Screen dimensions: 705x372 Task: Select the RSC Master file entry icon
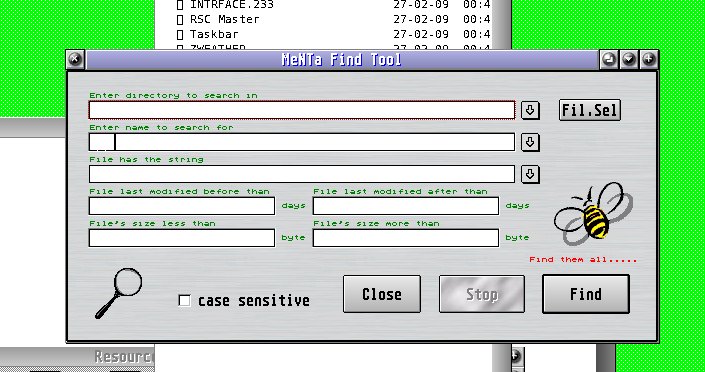click(180, 20)
